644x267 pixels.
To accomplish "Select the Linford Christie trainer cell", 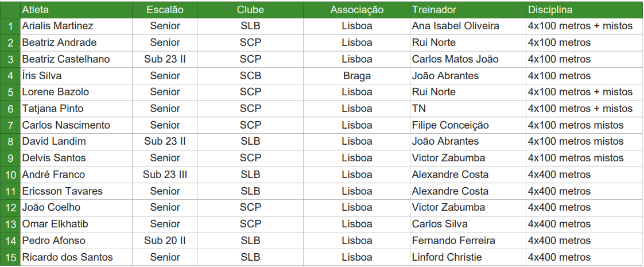I will point(447,257).
